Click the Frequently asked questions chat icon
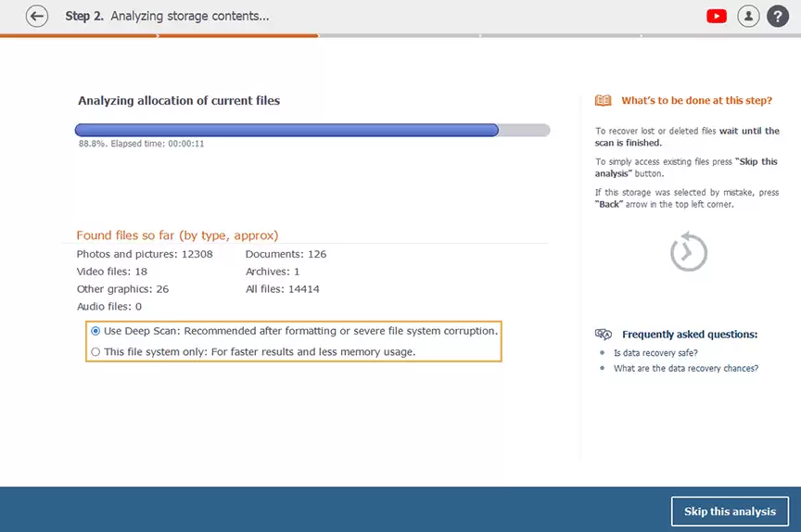The image size is (801, 532). 604,335
